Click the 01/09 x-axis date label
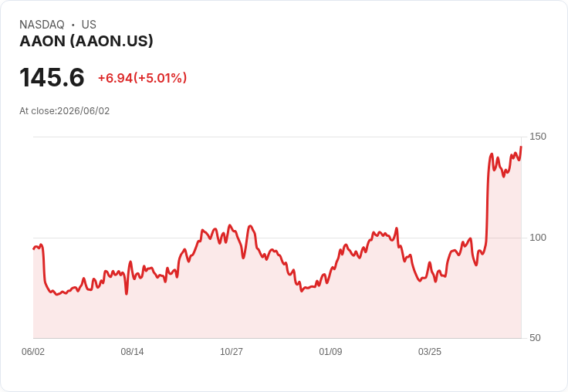The image size is (568, 392). (330, 351)
